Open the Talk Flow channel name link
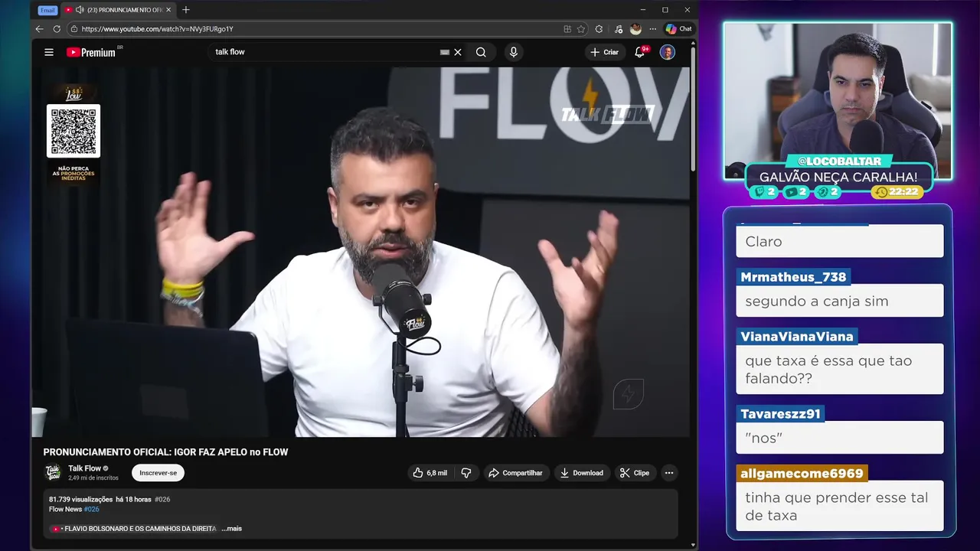This screenshot has width=980, height=551. [84, 468]
